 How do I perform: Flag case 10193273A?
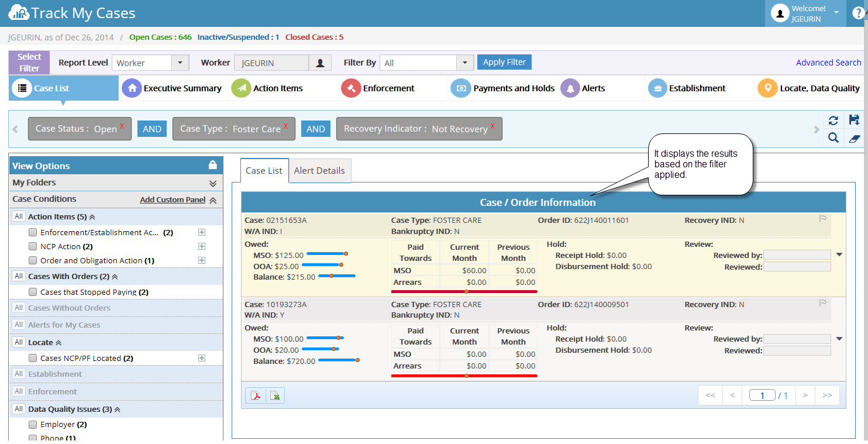pyautogui.click(x=823, y=303)
